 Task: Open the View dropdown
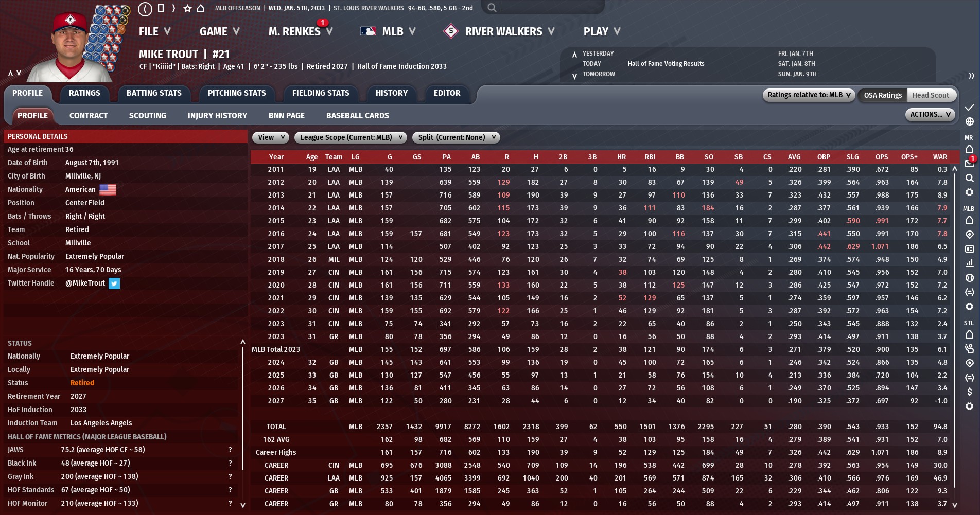pos(270,137)
